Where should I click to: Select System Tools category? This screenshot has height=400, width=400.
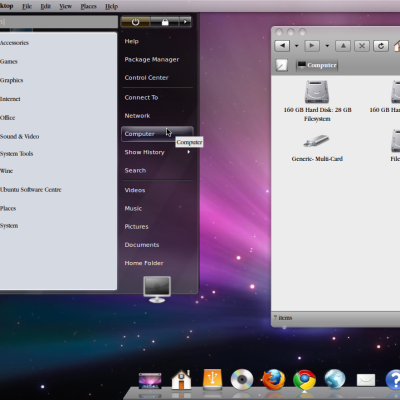tap(16, 154)
